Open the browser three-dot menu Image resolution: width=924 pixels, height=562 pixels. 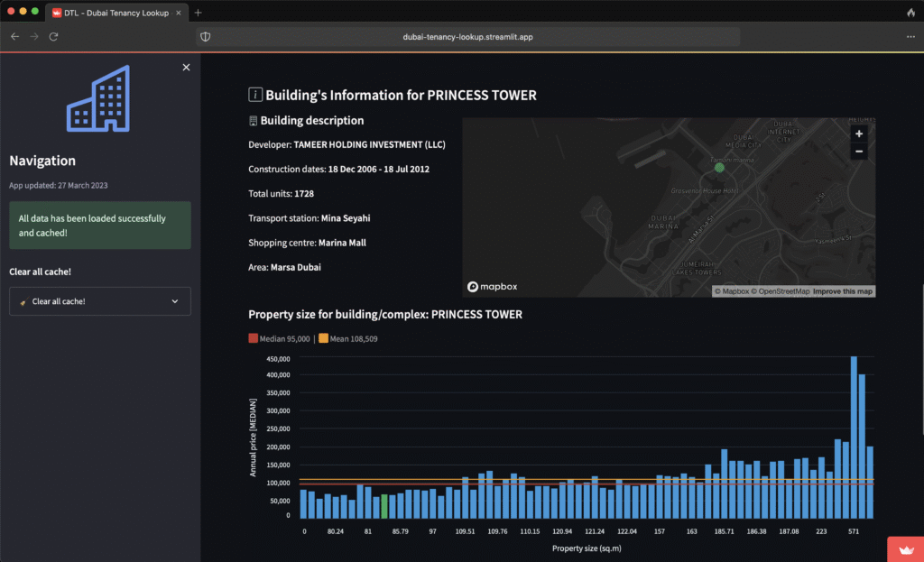910,36
